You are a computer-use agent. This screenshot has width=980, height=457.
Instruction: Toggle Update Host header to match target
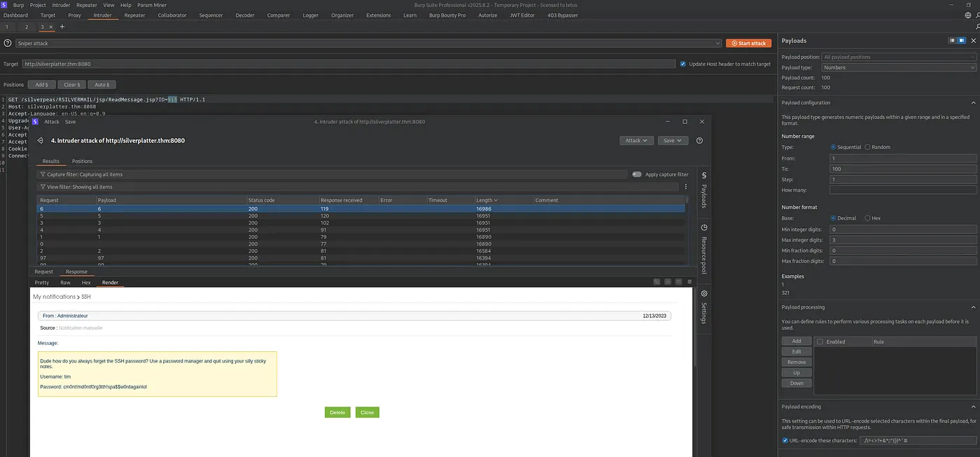coord(682,64)
